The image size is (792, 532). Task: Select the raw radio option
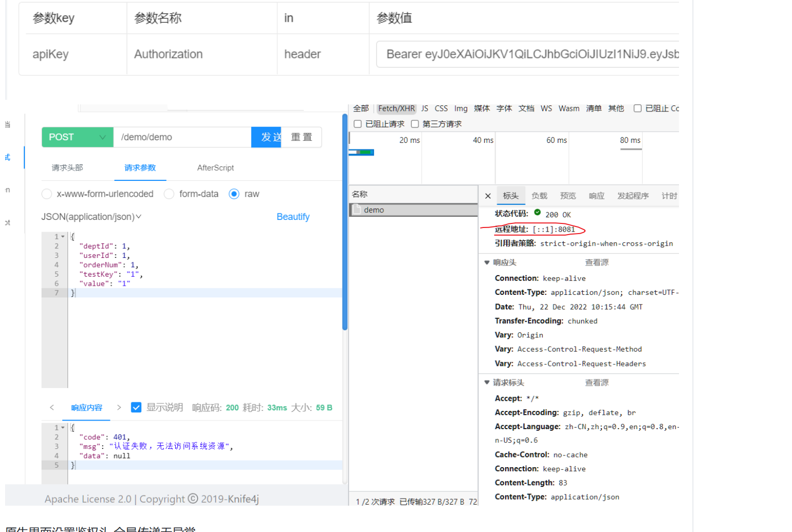pos(234,194)
